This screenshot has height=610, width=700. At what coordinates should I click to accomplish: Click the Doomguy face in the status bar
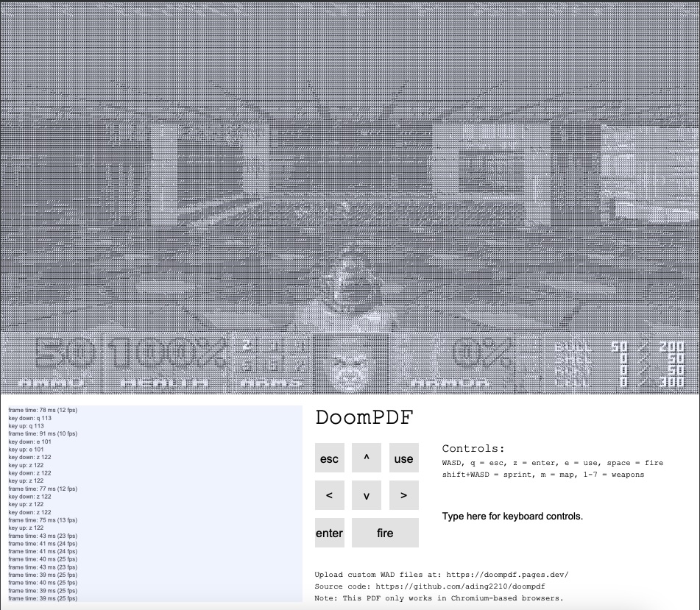pos(351,364)
